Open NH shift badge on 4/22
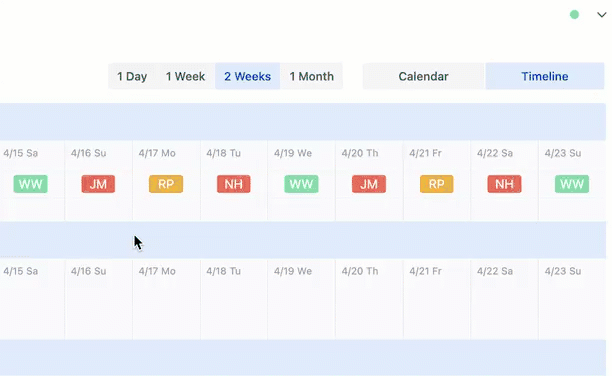 pos(504,184)
